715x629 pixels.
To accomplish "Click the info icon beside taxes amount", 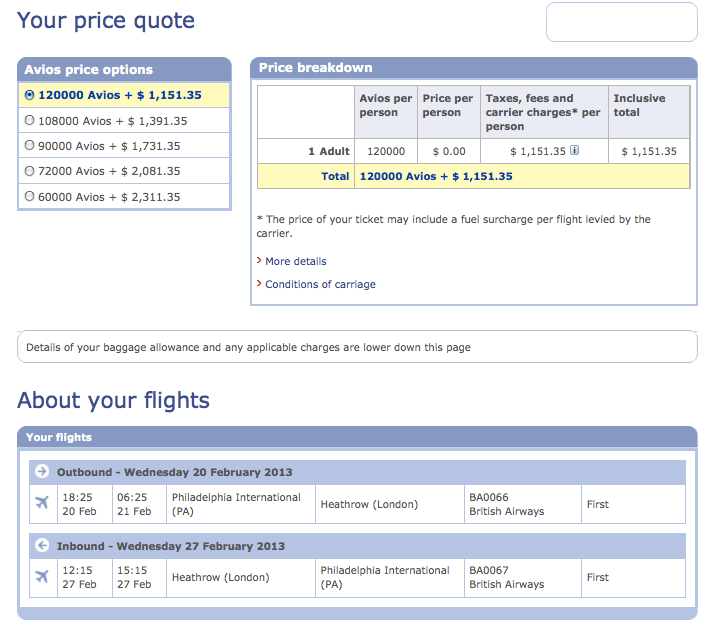I will click(575, 151).
